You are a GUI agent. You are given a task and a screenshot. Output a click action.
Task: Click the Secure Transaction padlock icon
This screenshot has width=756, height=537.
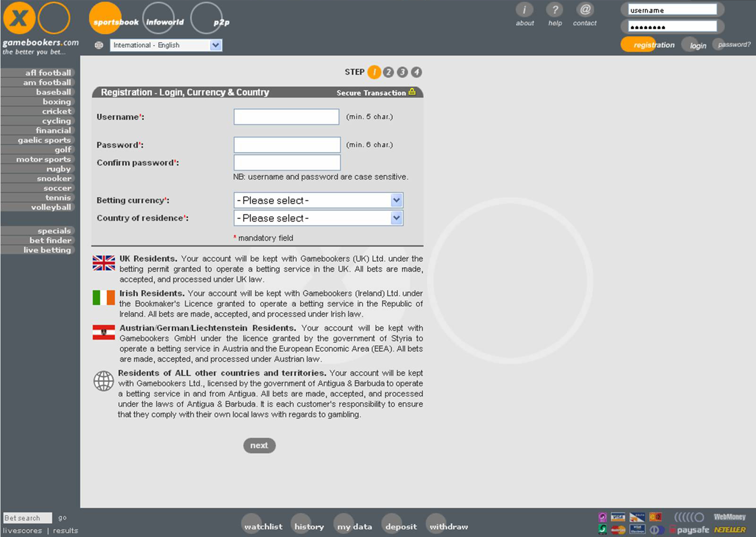tap(412, 92)
